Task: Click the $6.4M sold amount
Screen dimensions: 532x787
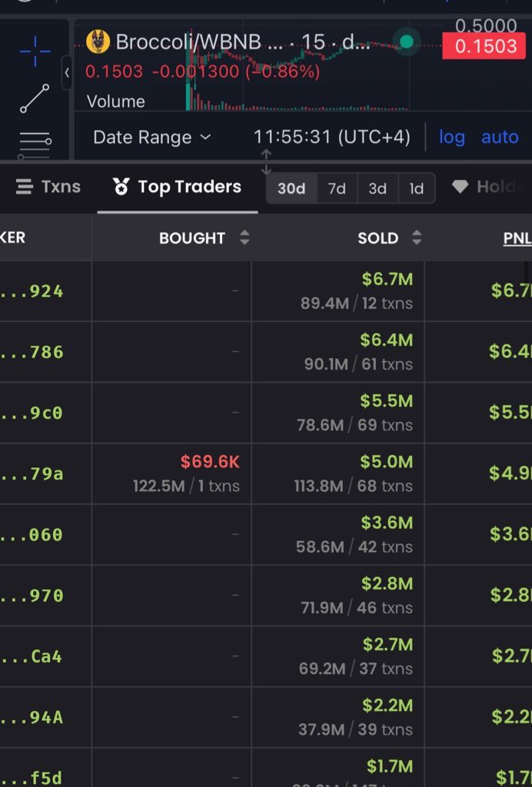Action: (x=387, y=340)
